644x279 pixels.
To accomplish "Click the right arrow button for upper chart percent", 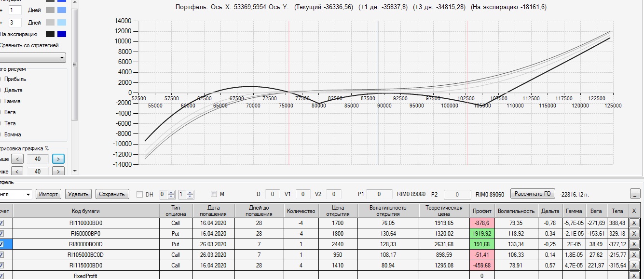I will [x=58, y=159].
